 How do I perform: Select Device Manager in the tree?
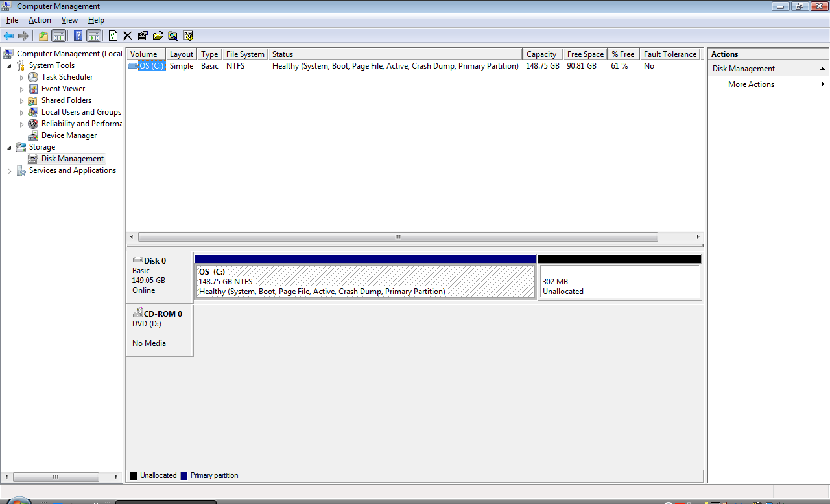pyautogui.click(x=69, y=135)
